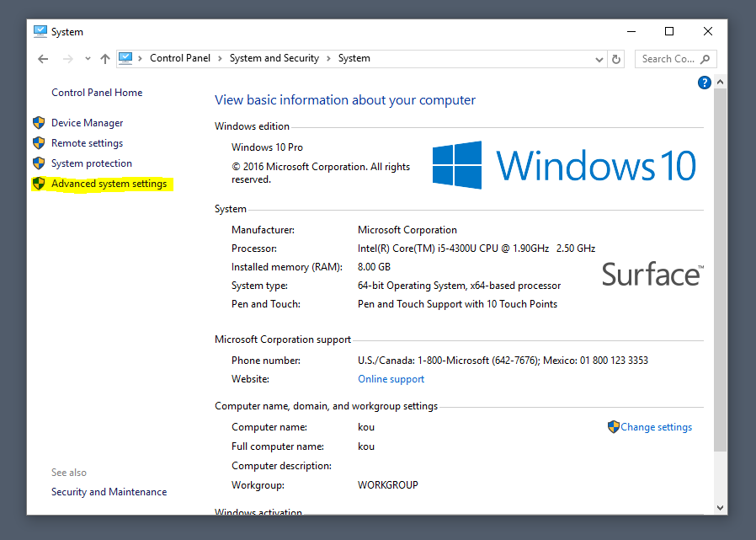Open Advanced system settings link
This screenshot has height=540, width=756.
tap(109, 184)
